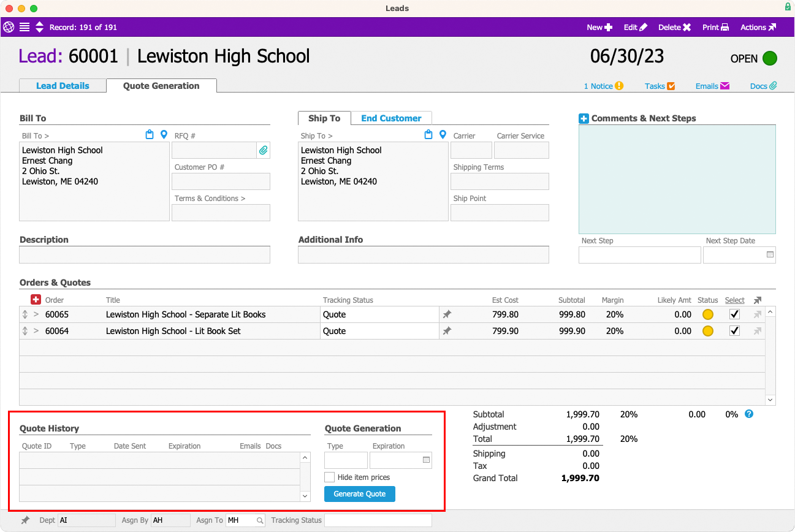795x532 pixels.
Task: Click the blue help question mark icon
Action: pyautogui.click(x=748, y=414)
